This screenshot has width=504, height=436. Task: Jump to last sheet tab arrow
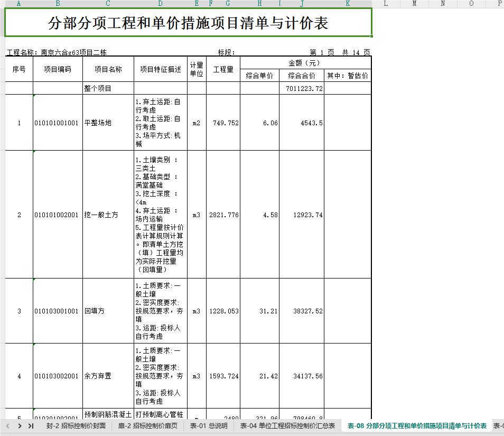click(x=31, y=426)
